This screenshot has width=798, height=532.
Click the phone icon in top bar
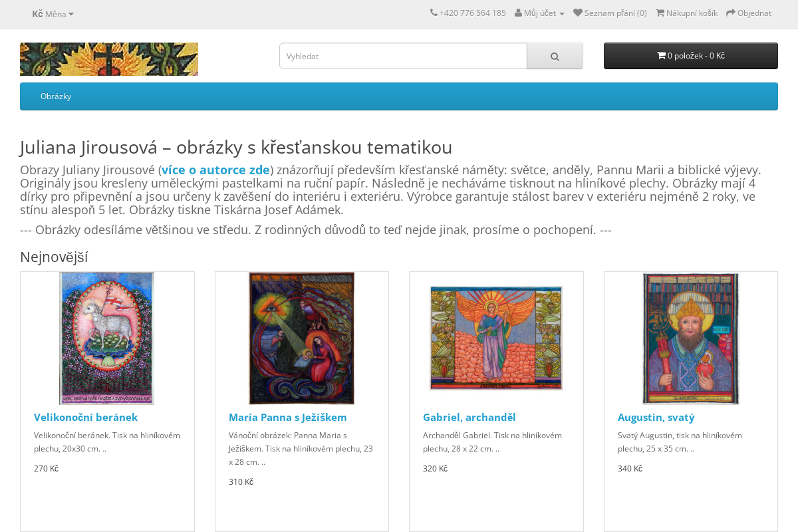pyautogui.click(x=434, y=13)
